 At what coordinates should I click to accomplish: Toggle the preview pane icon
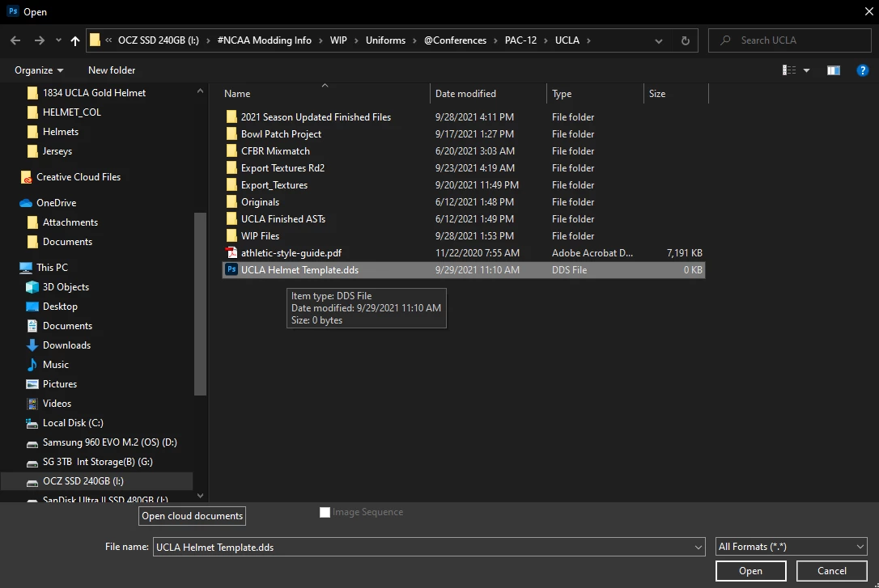834,70
